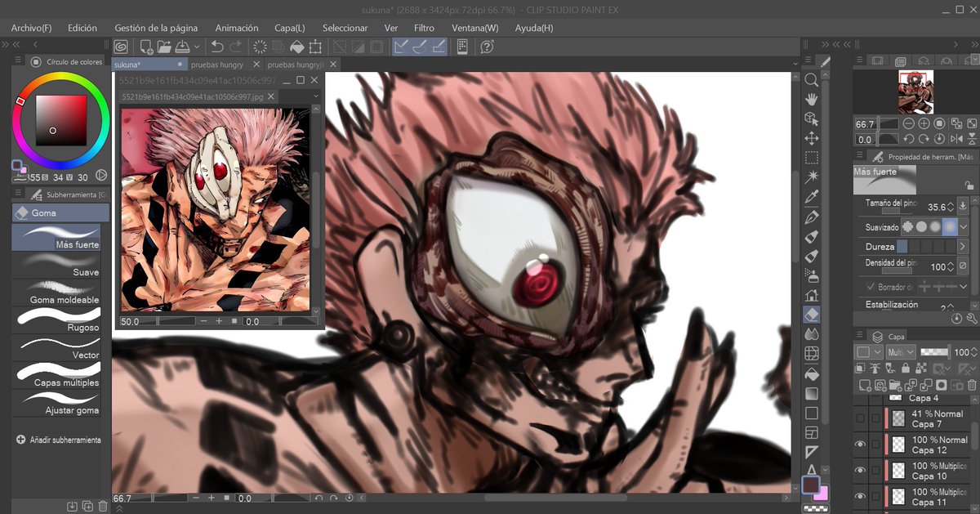
Task: Open the Animación menu
Action: point(237,28)
